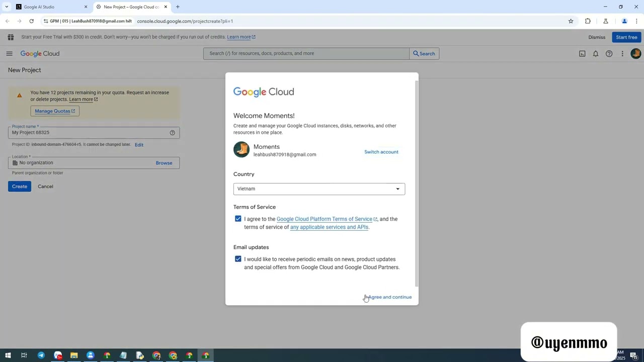Screen dimensions: 644x362
Task: Click the Create project button
Action: click(20, 187)
